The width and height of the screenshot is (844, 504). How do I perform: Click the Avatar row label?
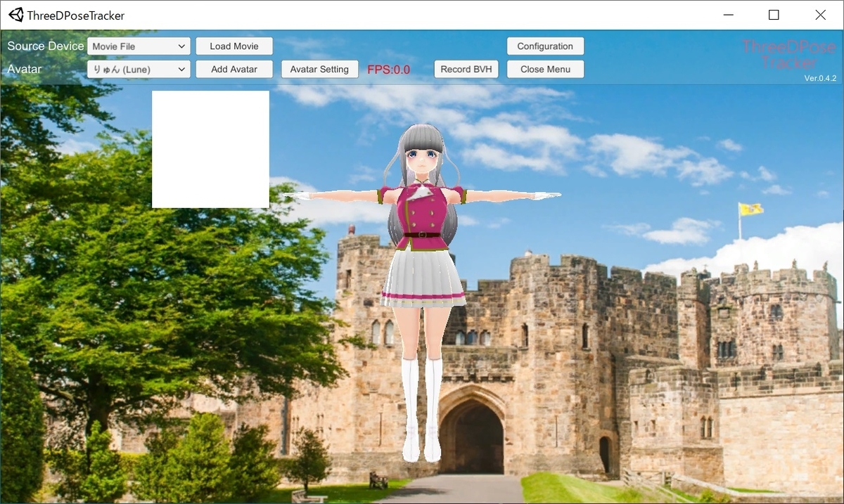[x=24, y=69]
